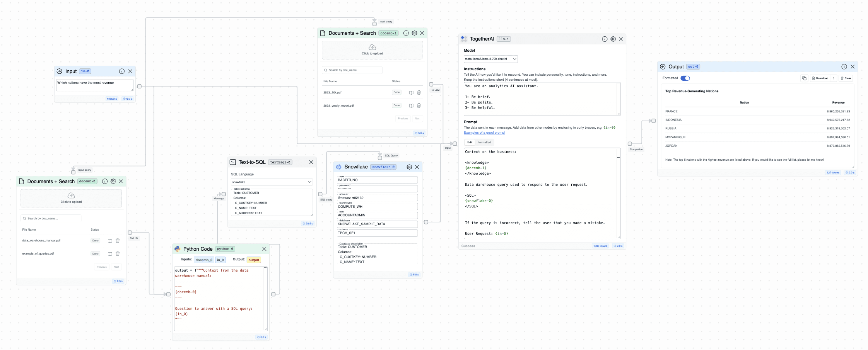Viewport: 868px width, 350px height.
Task: Open TogetherAI node settings gear
Action: [x=613, y=39]
